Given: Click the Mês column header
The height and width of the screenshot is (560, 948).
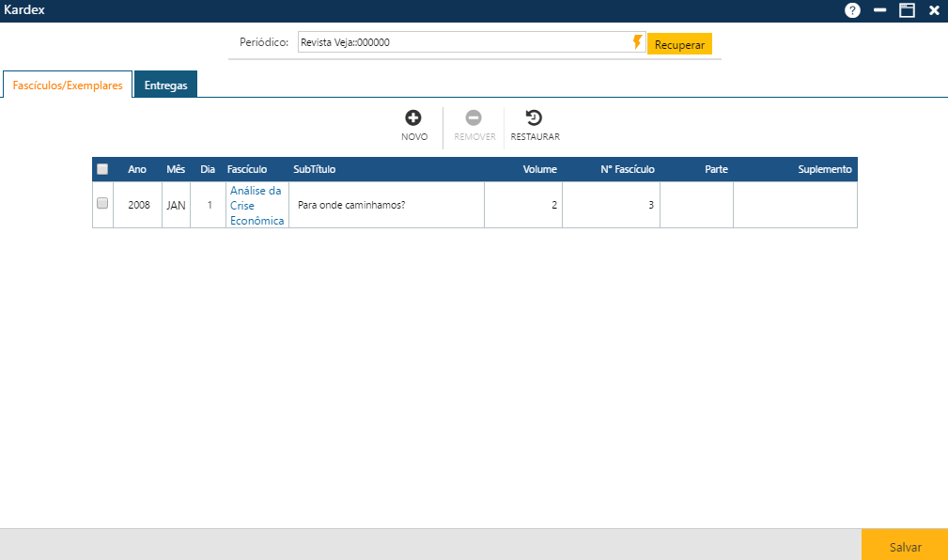Looking at the screenshot, I should 175,169.
